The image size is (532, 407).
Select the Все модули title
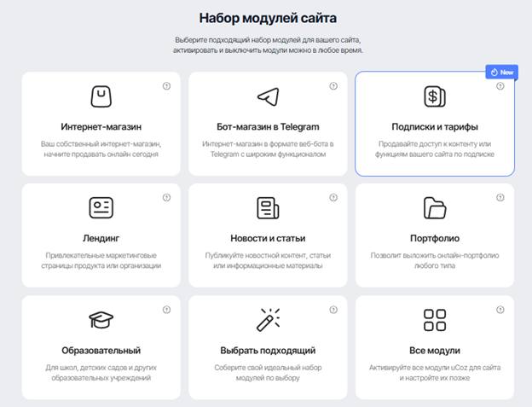click(435, 351)
